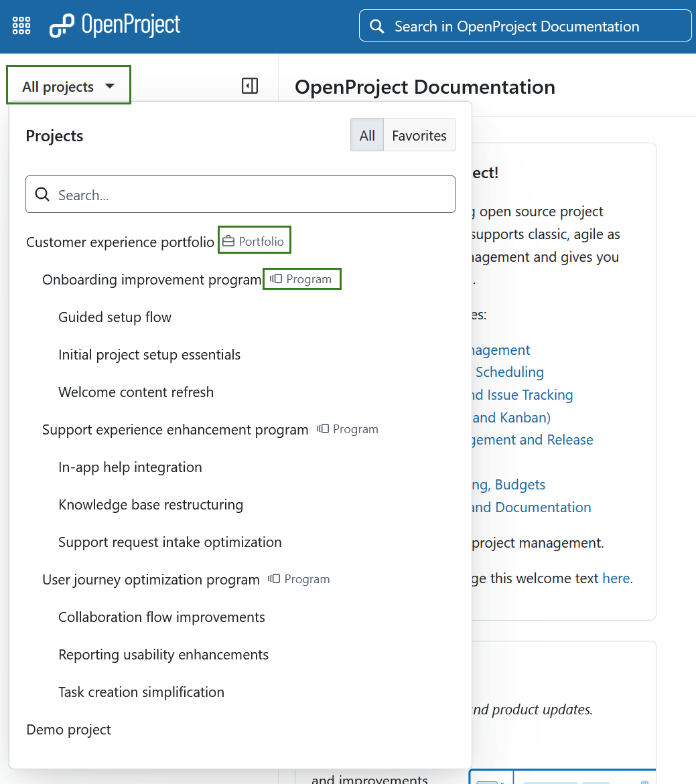696x784 pixels.
Task: Click the projects Search field
Action: [240, 194]
